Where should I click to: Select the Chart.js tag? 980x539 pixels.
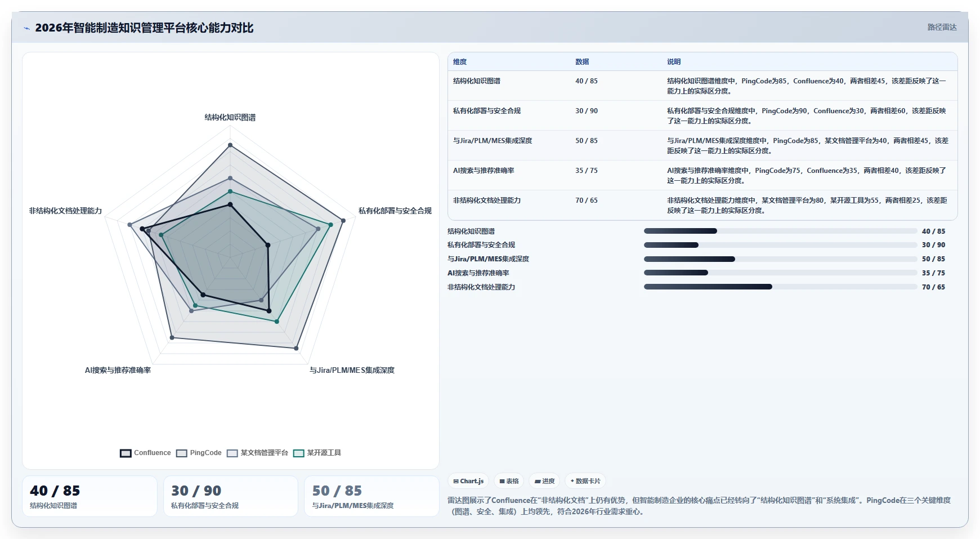[468, 481]
